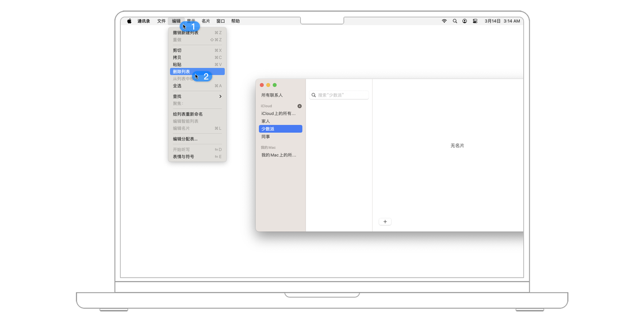644x322 pixels.
Task: Choose 给列表重新命名 menu entry
Action: coord(197,114)
